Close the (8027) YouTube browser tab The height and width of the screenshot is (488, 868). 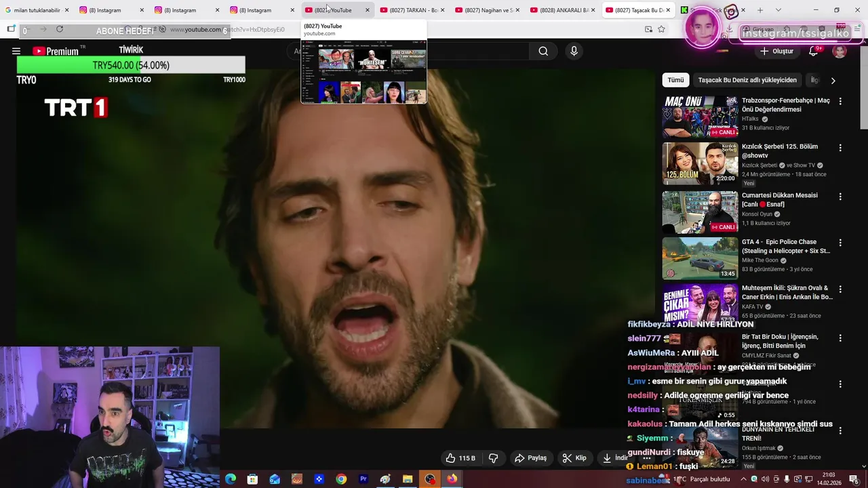pyautogui.click(x=368, y=10)
